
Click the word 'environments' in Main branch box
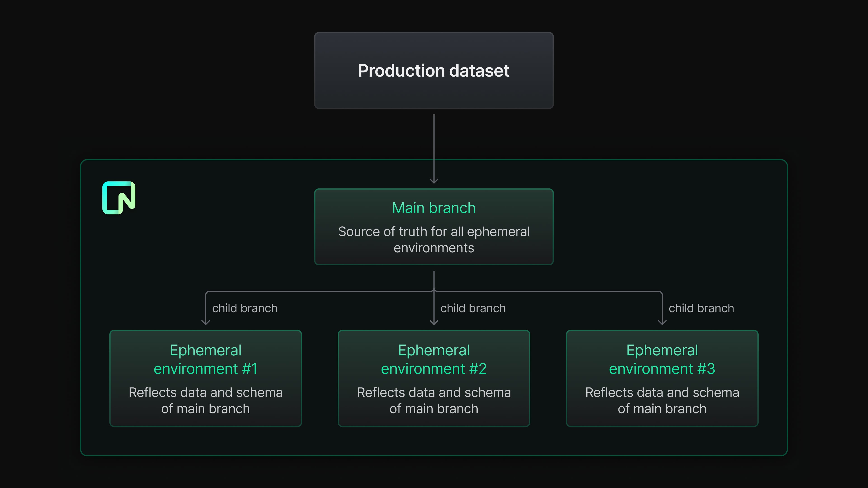tap(434, 248)
